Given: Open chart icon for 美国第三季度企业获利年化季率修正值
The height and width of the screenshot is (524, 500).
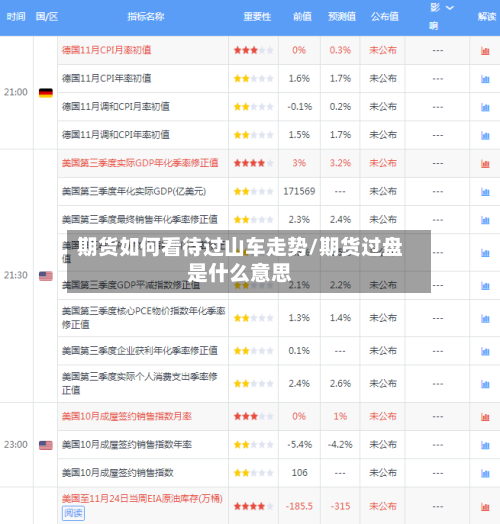Looking at the screenshot, I should pos(485,351).
